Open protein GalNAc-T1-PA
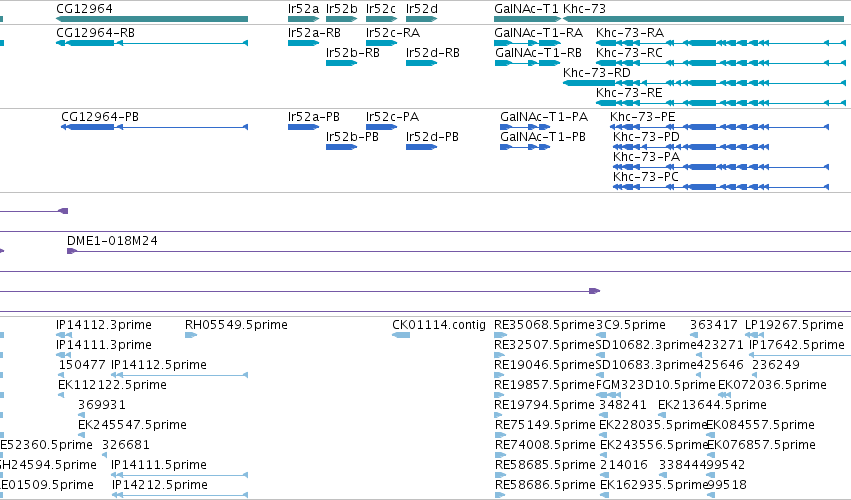851x500 pixels. [x=544, y=117]
